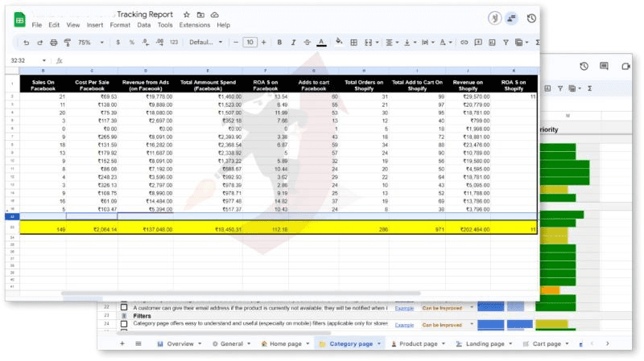Move the Tracking Report to a folder
Viewport: 644px width, 361px height.
[200, 14]
